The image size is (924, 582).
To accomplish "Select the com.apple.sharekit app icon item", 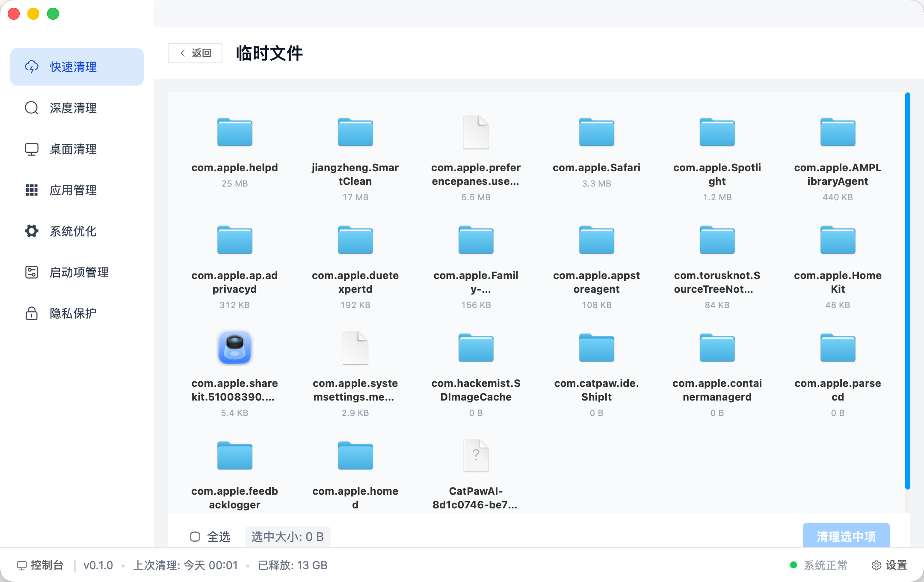I will point(234,347).
